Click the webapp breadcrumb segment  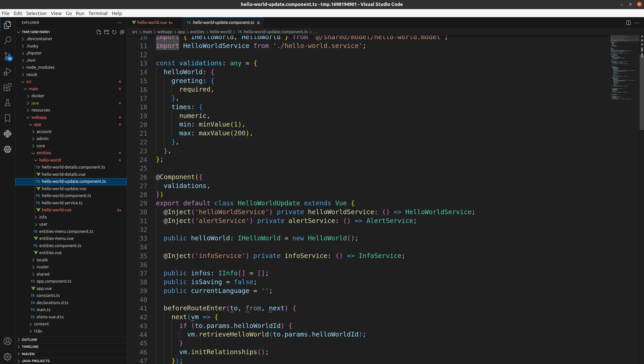point(165,32)
